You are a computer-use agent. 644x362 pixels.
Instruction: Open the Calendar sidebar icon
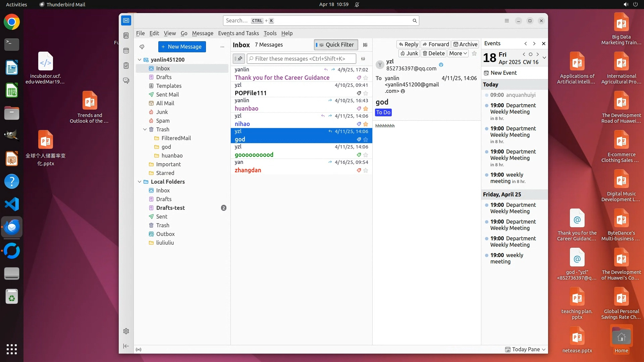[x=126, y=51]
